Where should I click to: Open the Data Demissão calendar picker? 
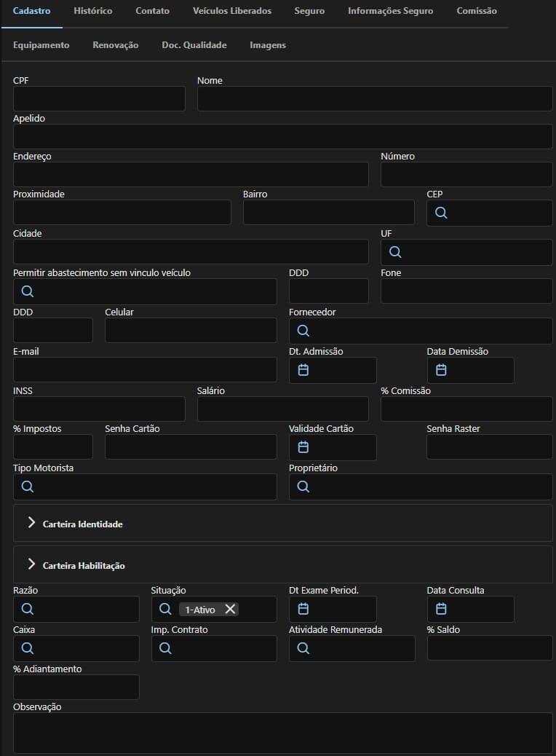(441, 370)
